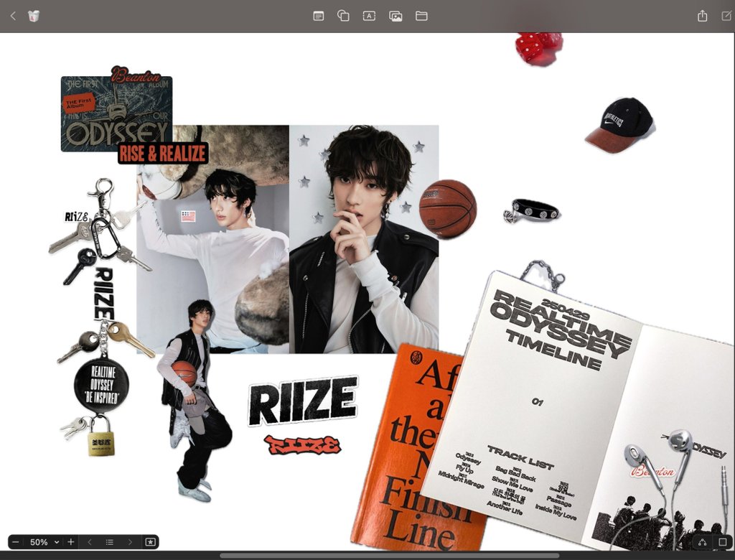Screen dimensions: 735x560
Task: Click the horizontal scrollbar at the bottom
Action: point(389,556)
